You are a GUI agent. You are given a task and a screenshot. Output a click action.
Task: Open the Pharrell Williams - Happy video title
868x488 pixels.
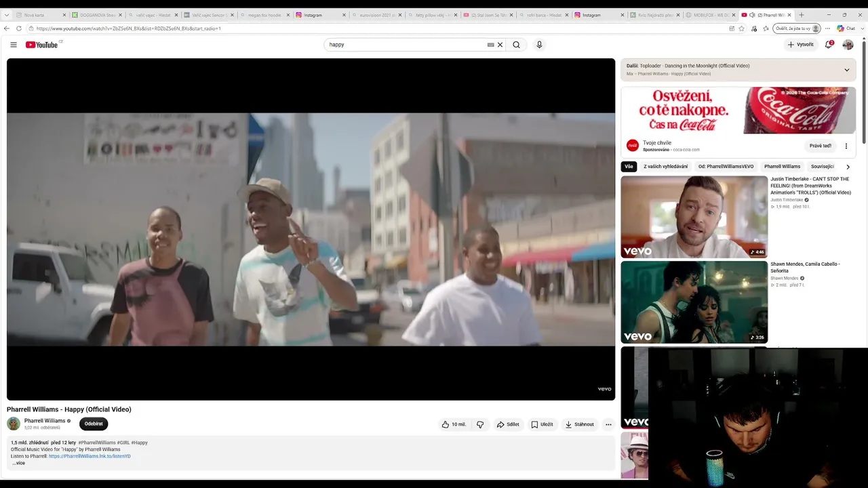tap(69, 409)
